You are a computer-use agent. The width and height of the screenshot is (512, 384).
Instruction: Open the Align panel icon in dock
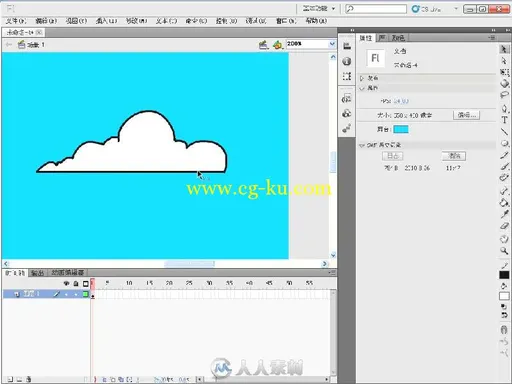coord(347,46)
